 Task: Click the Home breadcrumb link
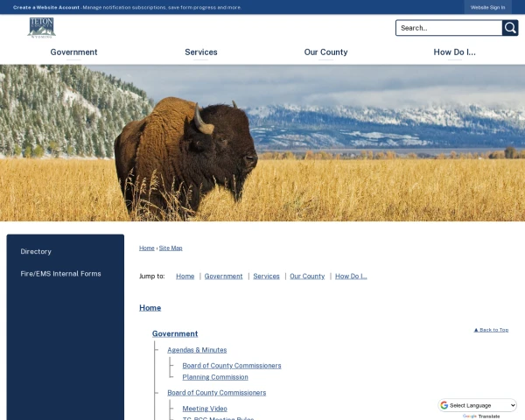click(147, 248)
